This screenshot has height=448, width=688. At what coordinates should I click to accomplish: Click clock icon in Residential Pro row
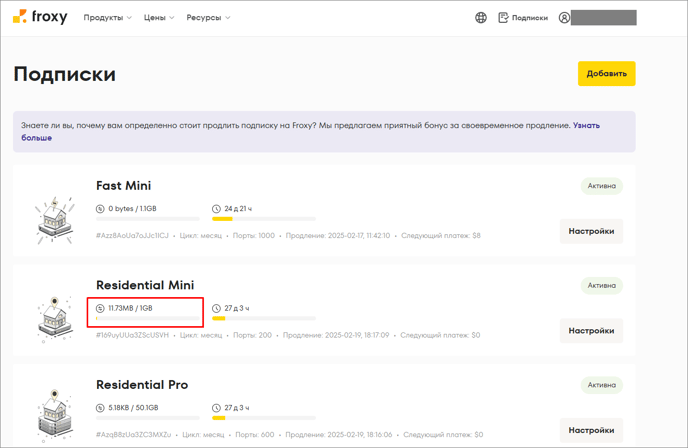(x=216, y=408)
